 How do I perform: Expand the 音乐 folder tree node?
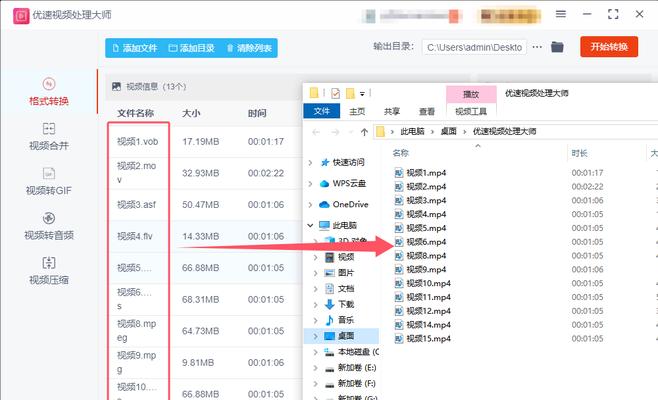coord(316,320)
